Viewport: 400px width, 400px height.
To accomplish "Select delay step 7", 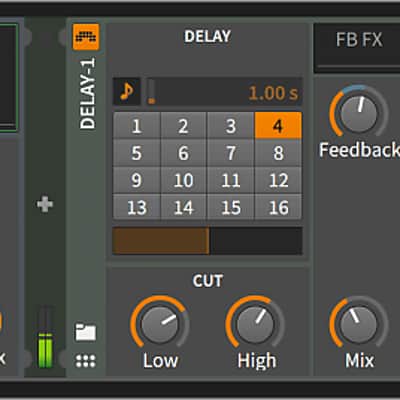I will coord(231,153).
